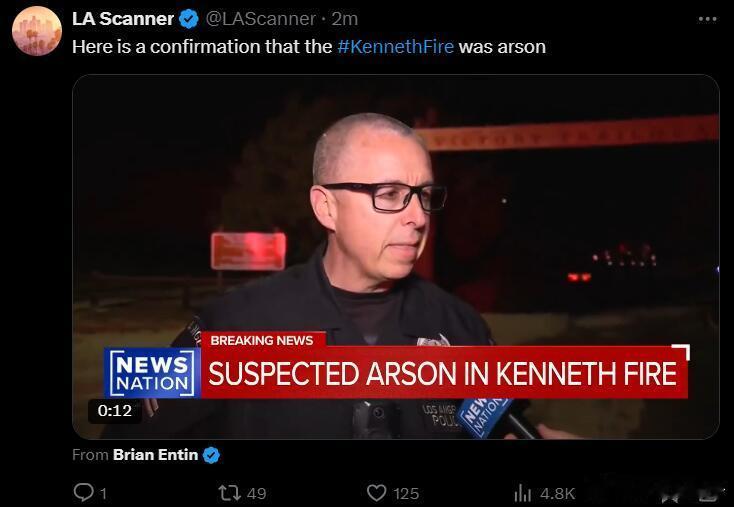Image resolution: width=734 pixels, height=507 pixels.
Task: Click the 4.8K views count
Action: coord(557,493)
